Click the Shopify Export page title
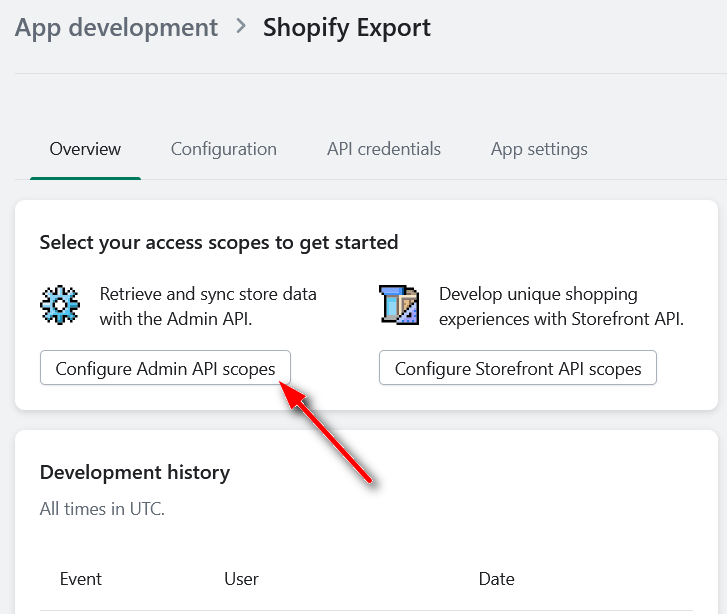The height and width of the screenshot is (614, 727). pos(347,28)
